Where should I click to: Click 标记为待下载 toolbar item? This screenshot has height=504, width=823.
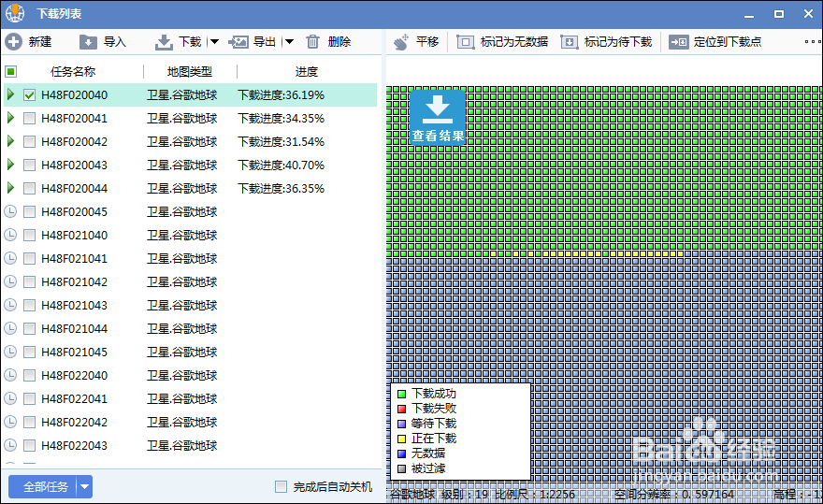tap(606, 42)
